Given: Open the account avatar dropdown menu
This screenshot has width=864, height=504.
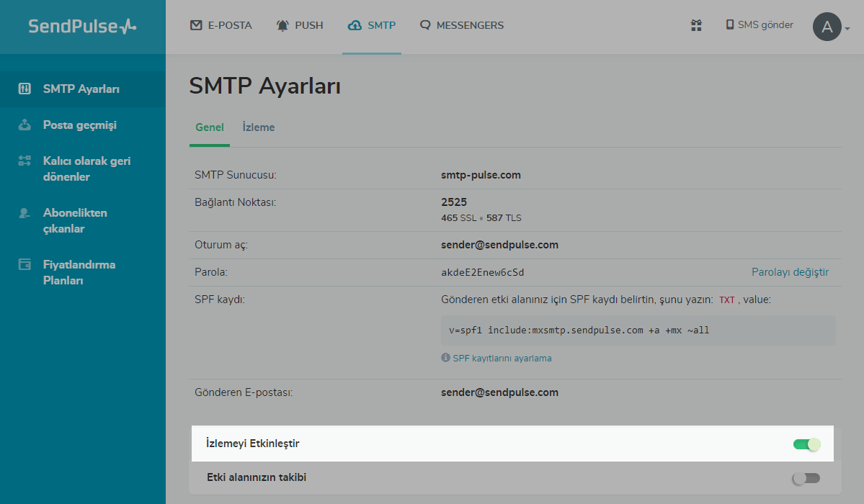Looking at the screenshot, I should (x=831, y=27).
